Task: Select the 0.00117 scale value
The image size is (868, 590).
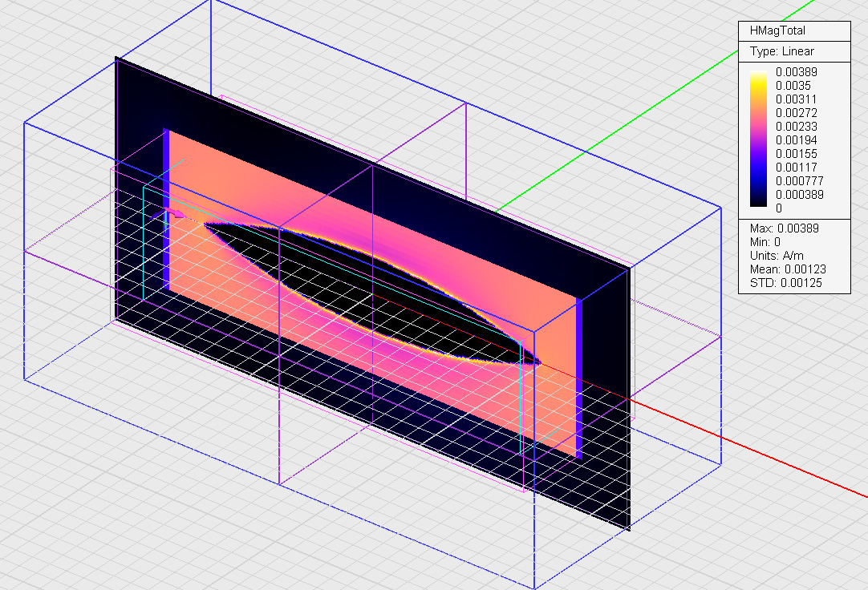Action: 796,168
